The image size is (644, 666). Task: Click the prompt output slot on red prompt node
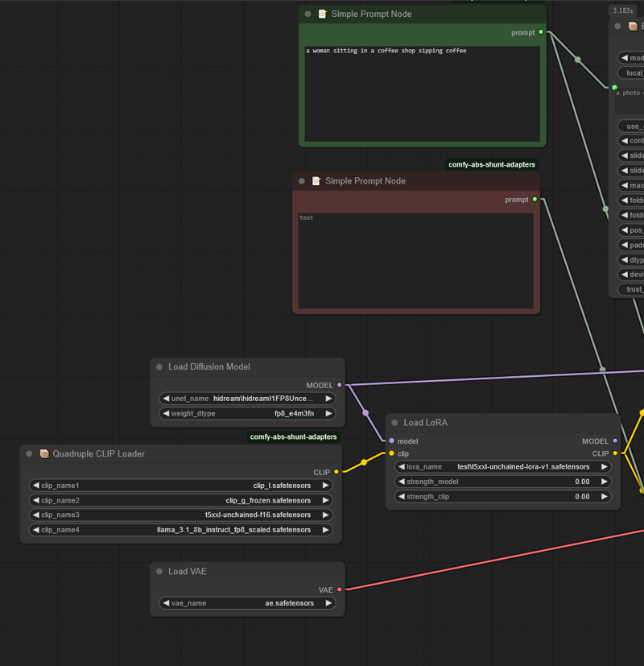[x=535, y=199]
